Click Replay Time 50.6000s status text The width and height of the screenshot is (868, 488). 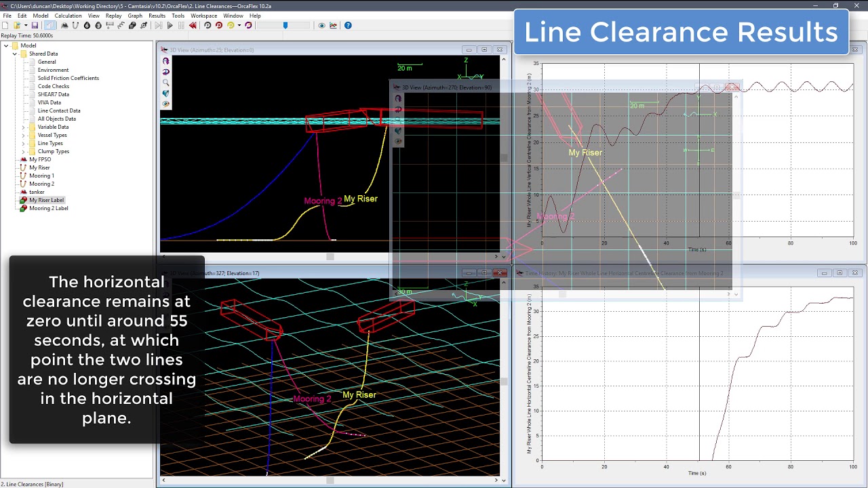27,35
